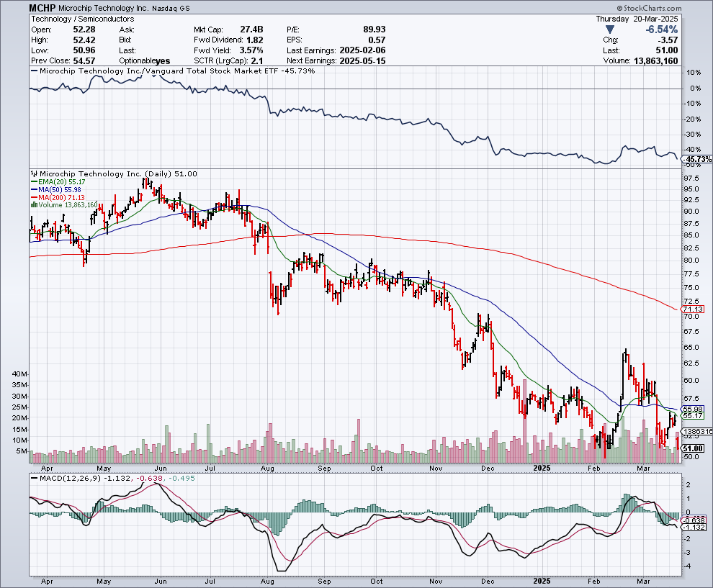713x588 pixels.
Task: Click the down-arrow price change icon
Action: pyautogui.click(x=611, y=30)
